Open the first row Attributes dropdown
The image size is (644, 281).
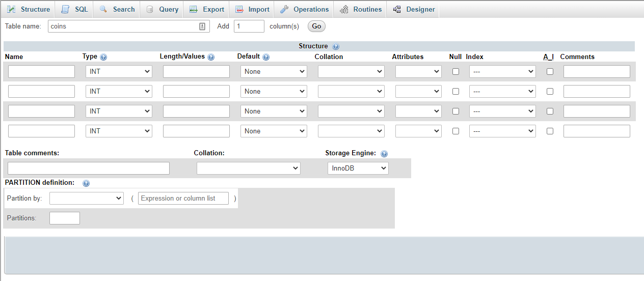tap(418, 72)
